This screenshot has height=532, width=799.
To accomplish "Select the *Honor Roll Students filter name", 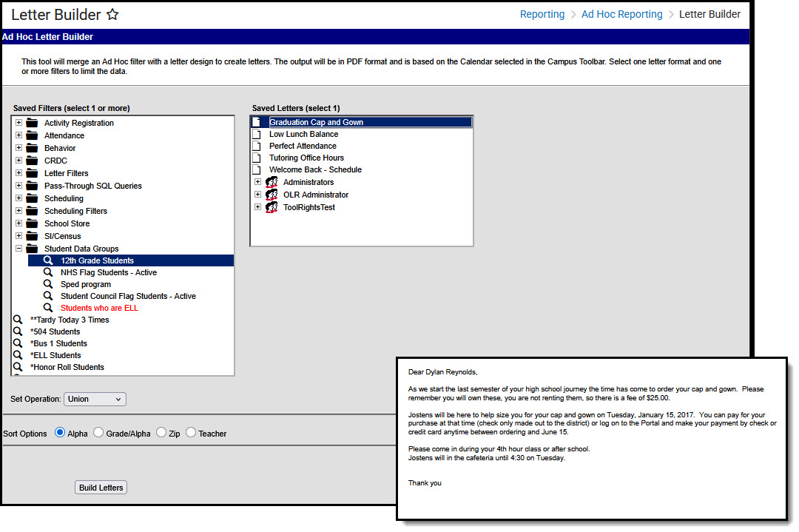I will (67, 367).
